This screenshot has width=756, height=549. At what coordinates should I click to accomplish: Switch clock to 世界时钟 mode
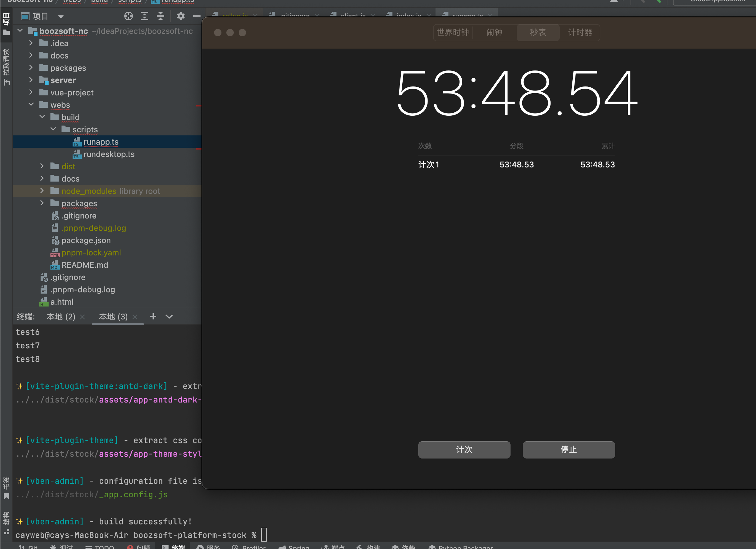(x=453, y=32)
